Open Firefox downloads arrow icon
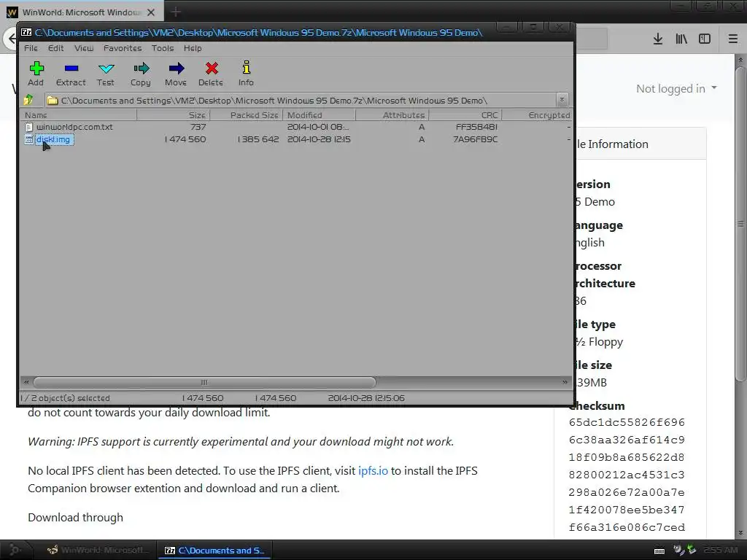The image size is (747, 560). 657,39
